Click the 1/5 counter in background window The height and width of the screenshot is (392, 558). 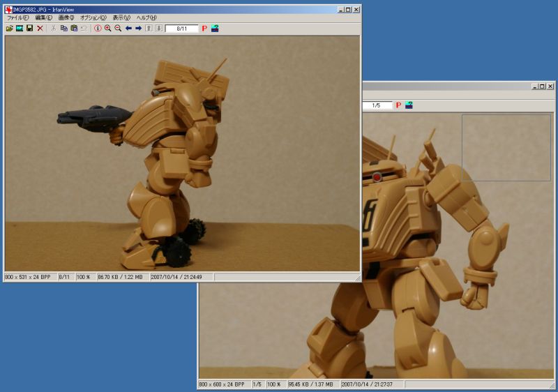(376, 105)
